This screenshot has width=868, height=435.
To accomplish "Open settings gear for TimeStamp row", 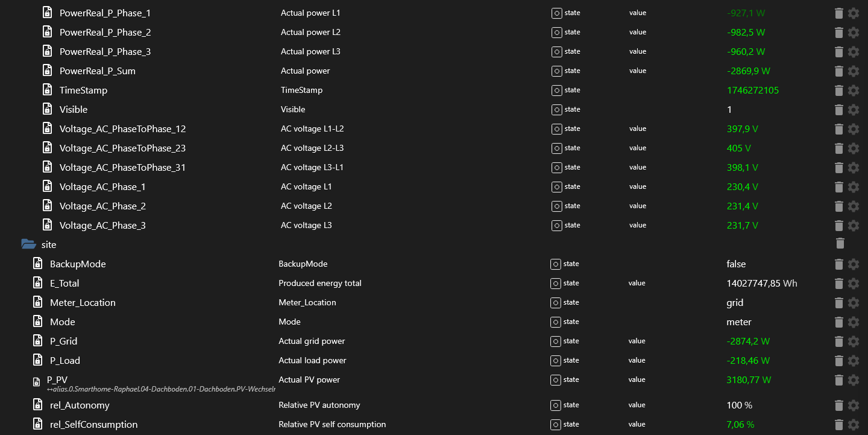I will click(x=854, y=90).
